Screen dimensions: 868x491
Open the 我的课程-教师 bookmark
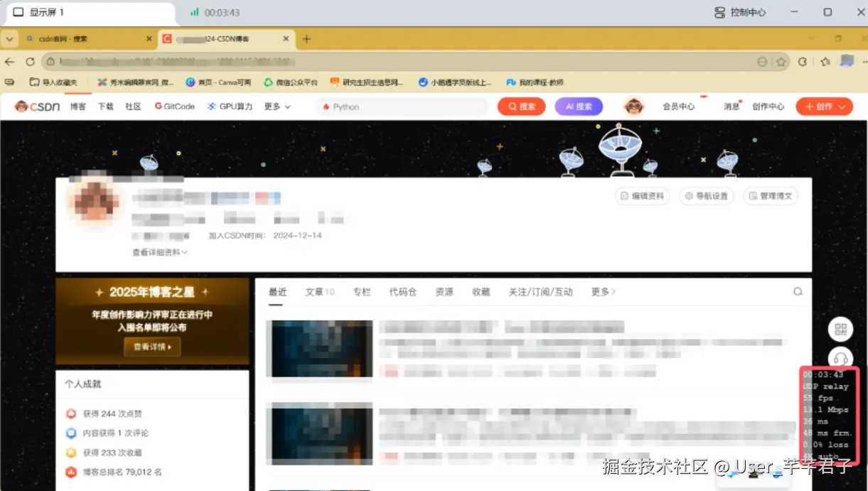(533, 82)
